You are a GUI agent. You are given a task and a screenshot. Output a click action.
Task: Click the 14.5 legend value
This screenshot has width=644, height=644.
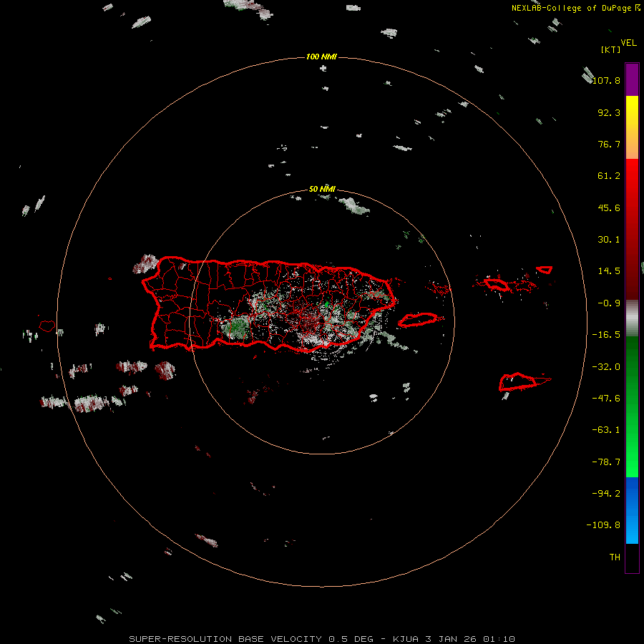(609, 271)
